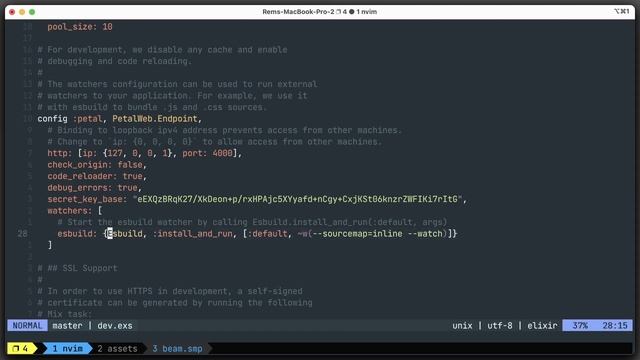Switch to the '3 beam.smp' tmux window
This screenshot has height=360, width=640.
tap(177, 349)
